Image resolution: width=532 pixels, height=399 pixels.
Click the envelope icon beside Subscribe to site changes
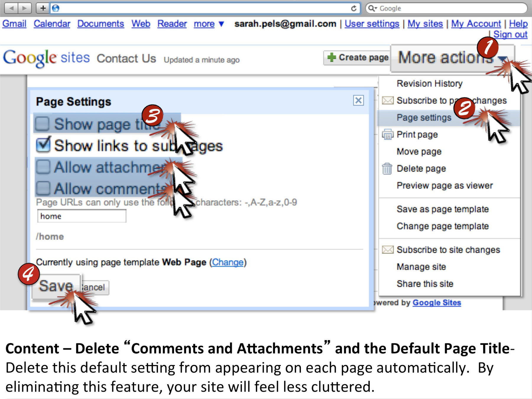387,250
